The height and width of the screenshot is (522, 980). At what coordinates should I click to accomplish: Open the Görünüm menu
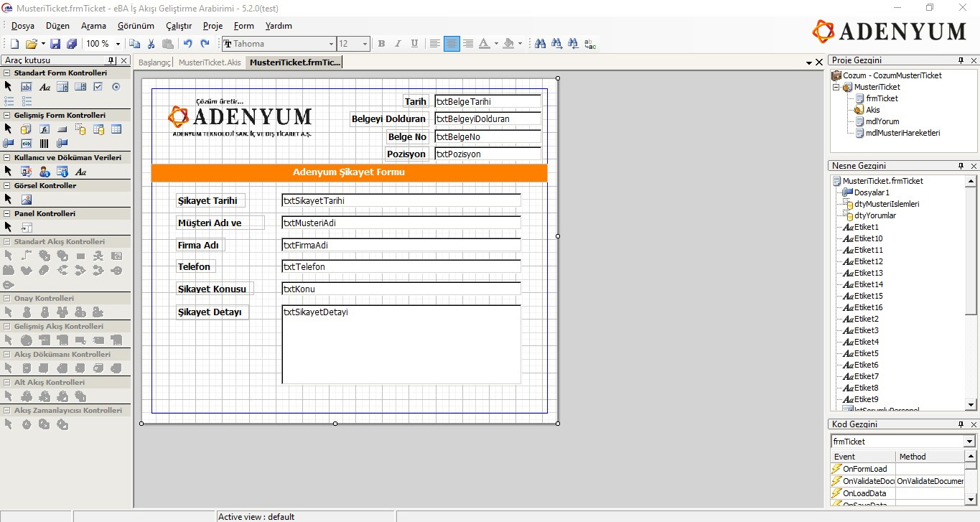(x=136, y=26)
